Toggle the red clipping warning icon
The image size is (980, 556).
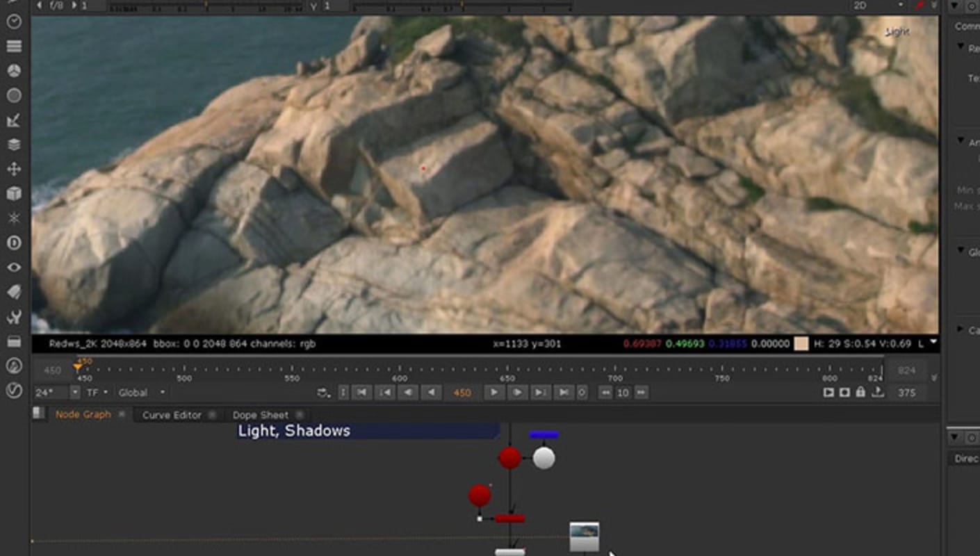[x=920, y=5]
